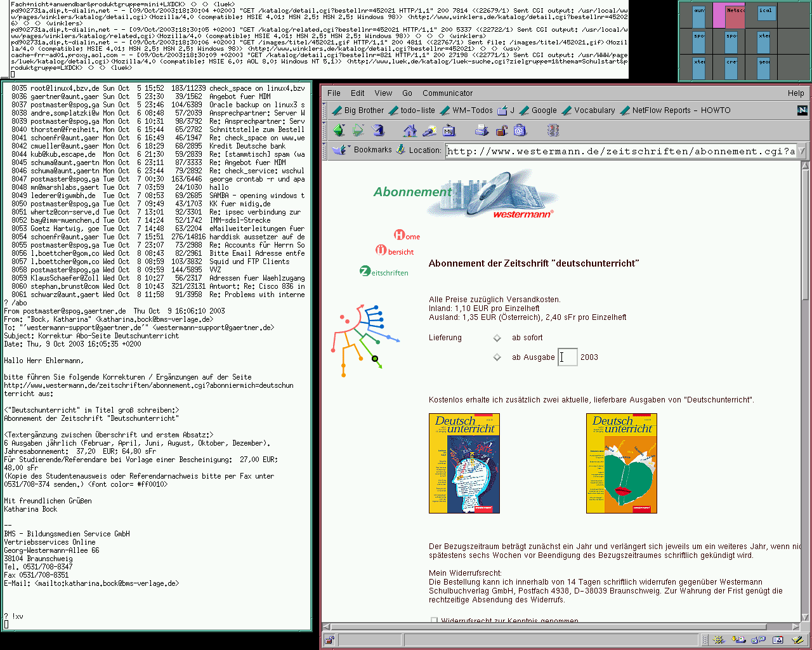Image resolution: width=812 pixels, height=650 pixels.
Task: Go to the Home page icon
Action: [x=410, y=130]
